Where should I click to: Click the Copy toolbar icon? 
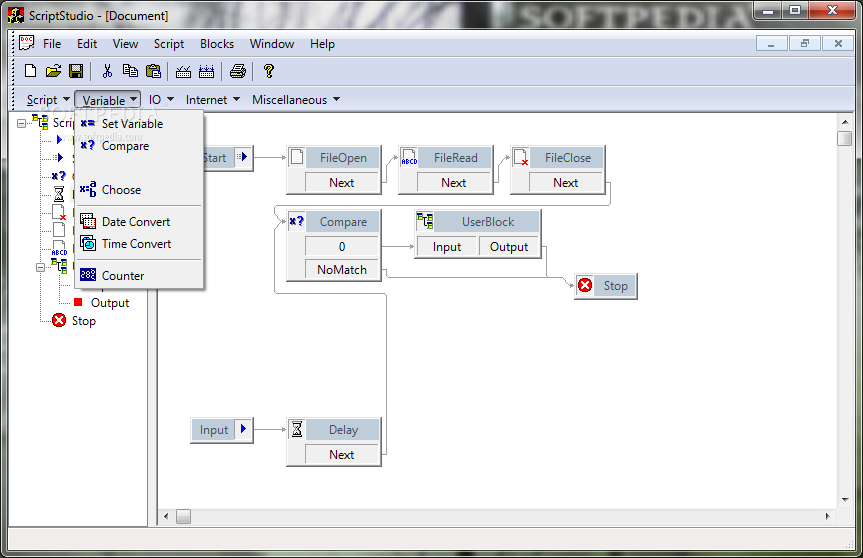point(130,71)
